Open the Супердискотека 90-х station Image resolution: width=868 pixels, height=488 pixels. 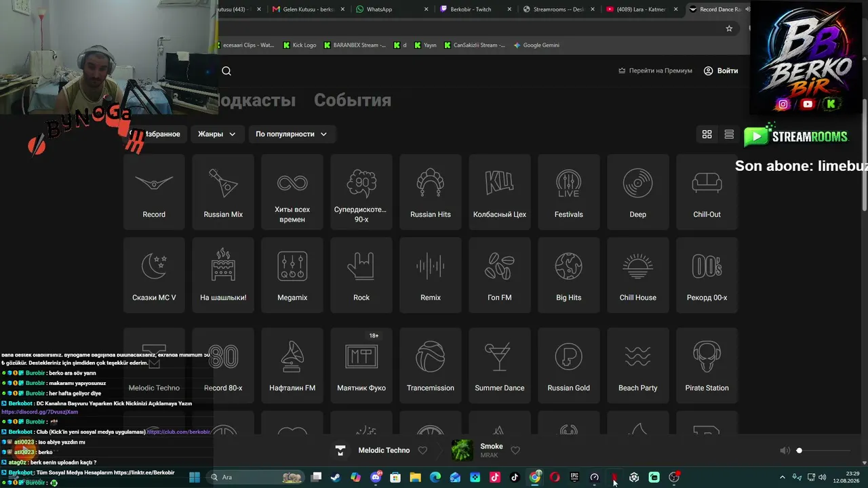pyautogui.click(x=361, y=192)
